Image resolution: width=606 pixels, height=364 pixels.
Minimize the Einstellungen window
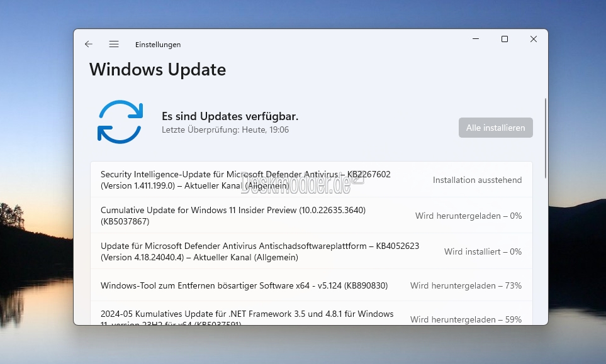point(476,39)
